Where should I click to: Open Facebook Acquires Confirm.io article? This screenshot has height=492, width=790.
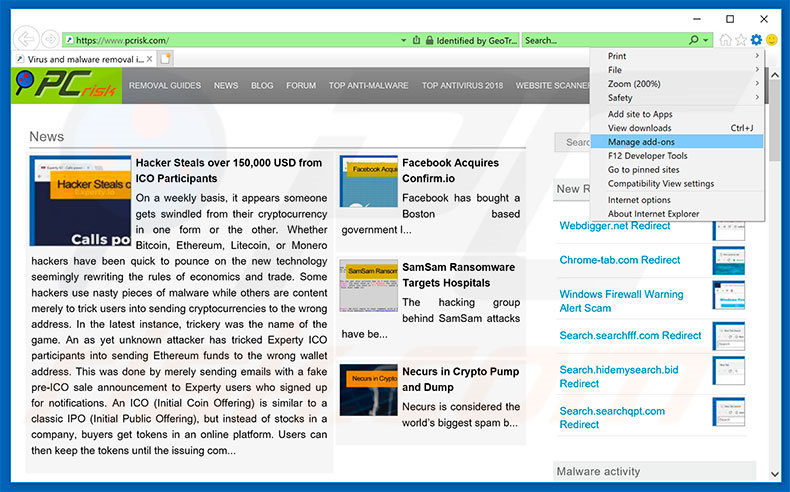click(450, 171)
